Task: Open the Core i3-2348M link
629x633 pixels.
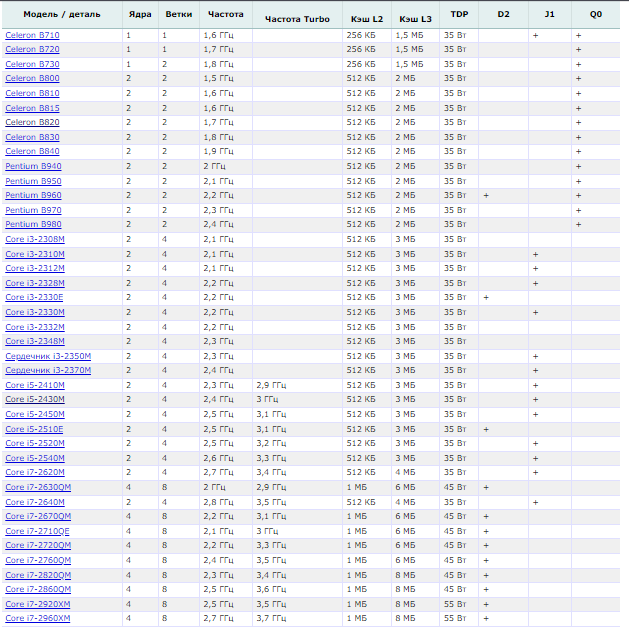Action: point(35,342)
